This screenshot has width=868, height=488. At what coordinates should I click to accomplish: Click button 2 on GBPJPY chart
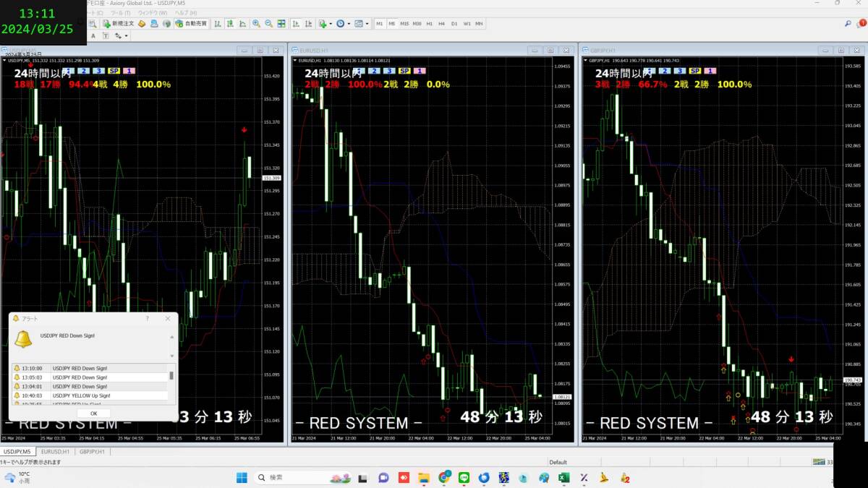[x=663, y=71]
